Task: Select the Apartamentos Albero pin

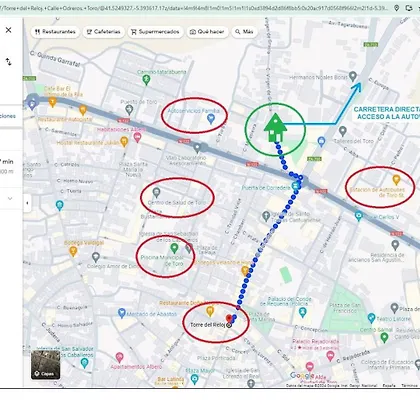Action: (120, 358)
